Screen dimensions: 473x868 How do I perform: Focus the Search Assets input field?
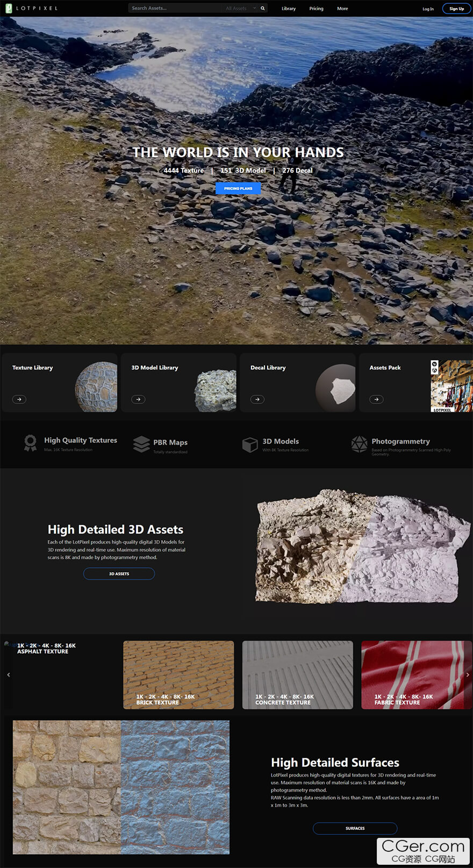(x=175, y=8)
